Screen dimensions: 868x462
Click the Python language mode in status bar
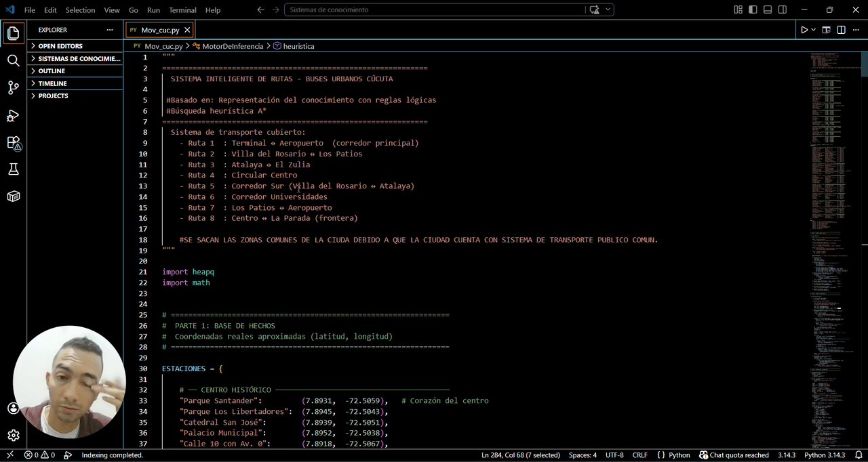click(x=674, y=455)
